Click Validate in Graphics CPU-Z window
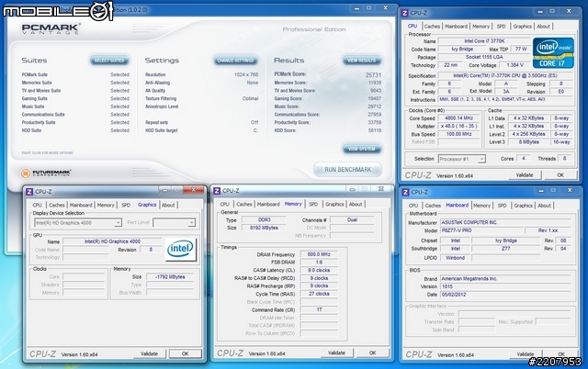 (x=149, y=353)
